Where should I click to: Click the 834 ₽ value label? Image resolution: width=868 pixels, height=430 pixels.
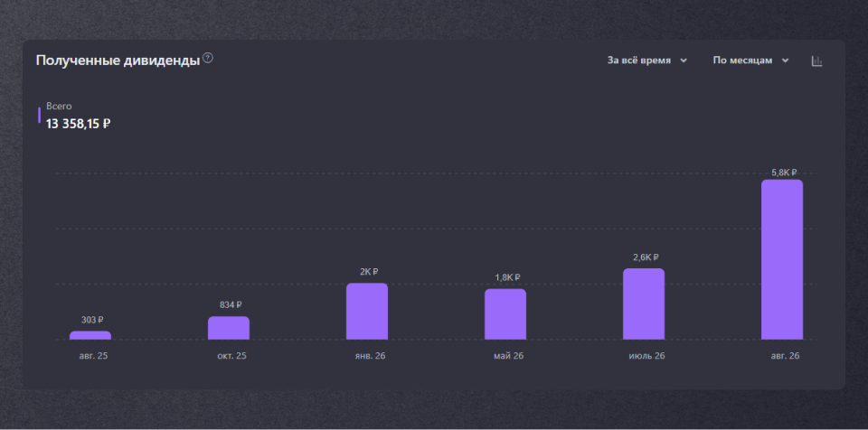coord(231,305)
